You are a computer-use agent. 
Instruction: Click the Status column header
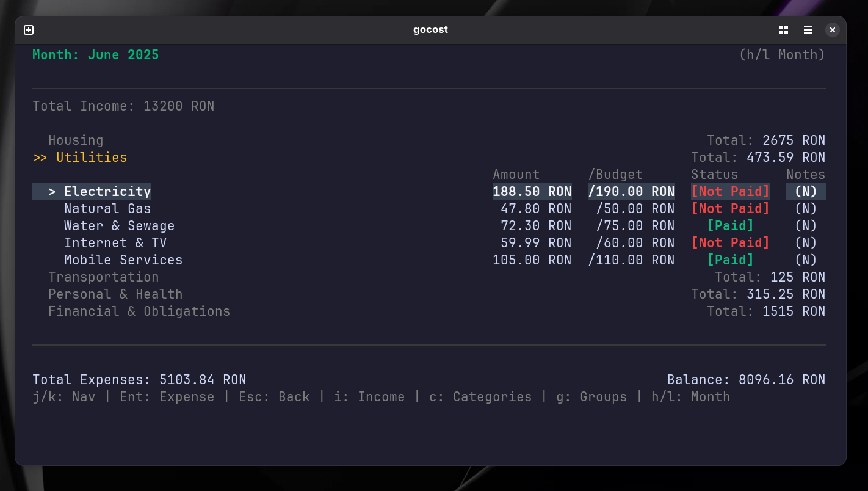click(715, 175)
